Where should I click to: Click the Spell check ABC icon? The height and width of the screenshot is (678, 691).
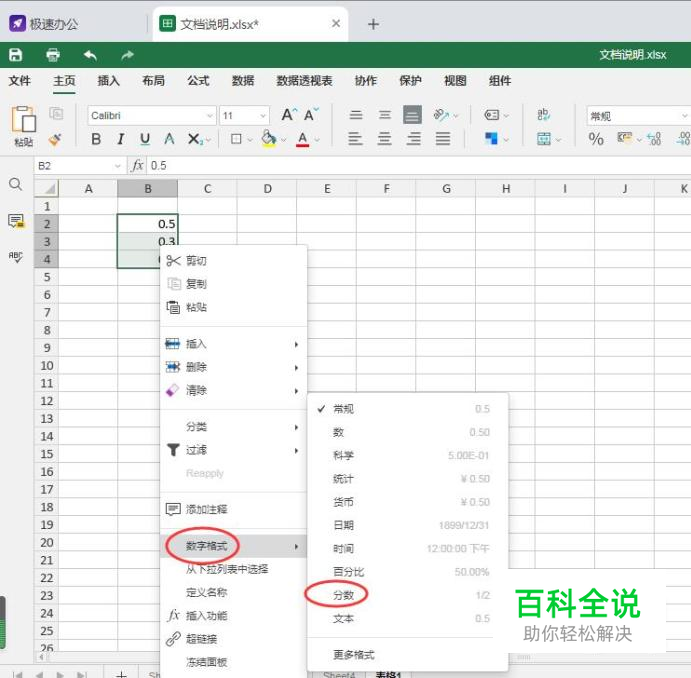click(x=15, y=257)
